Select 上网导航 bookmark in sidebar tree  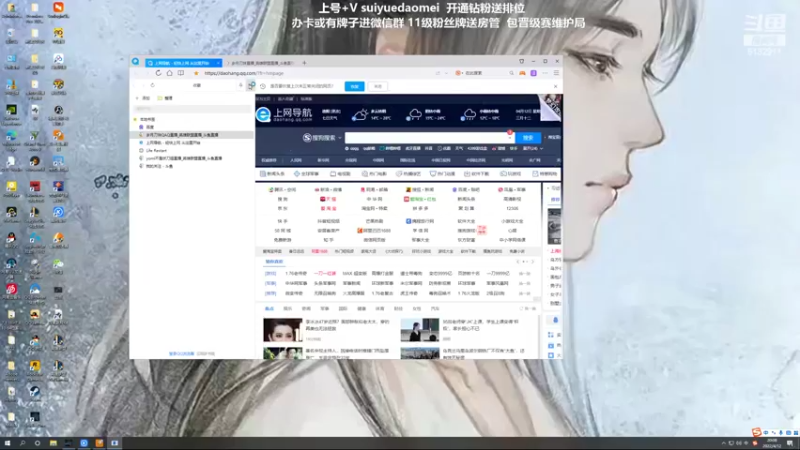173,143
